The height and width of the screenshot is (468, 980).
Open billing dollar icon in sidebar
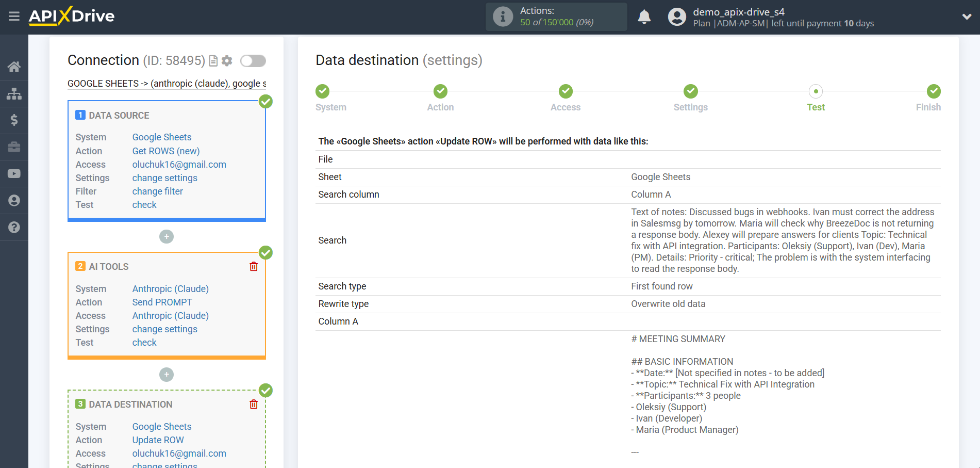14,120
